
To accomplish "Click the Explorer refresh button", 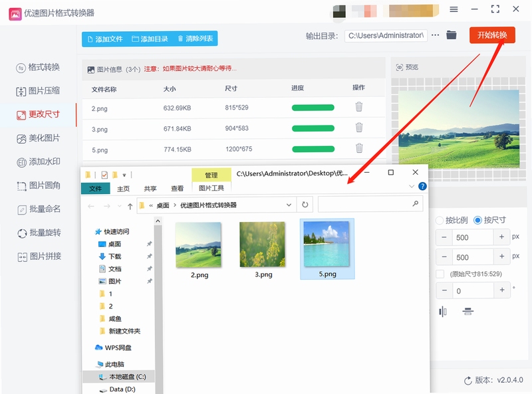I will 305,205.
